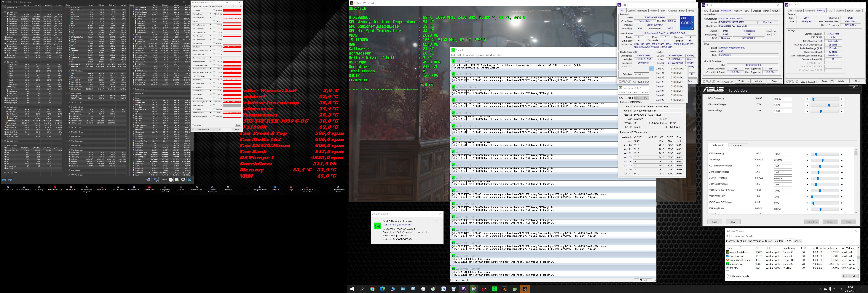Click the DMI Voltage input field
Image resolution: width=868 pixels, height=293 pixels.
click(x=782, y=160)
